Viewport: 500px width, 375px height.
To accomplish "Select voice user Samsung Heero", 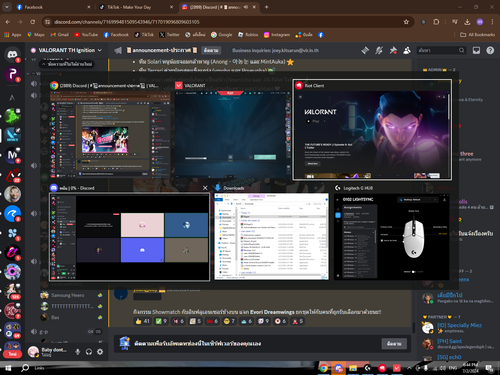I will click(x=71, y=295).
